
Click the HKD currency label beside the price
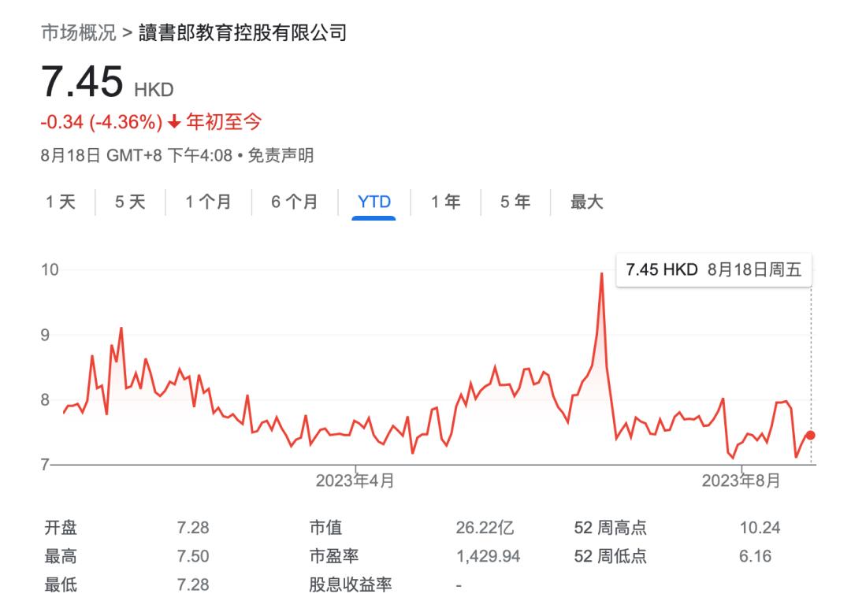tap(154, 90)
